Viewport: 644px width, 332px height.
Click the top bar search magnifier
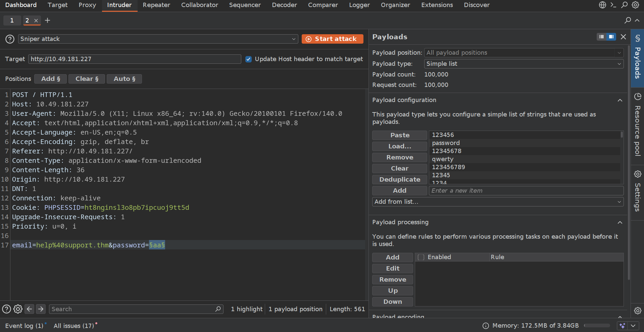tap(625, 5)
